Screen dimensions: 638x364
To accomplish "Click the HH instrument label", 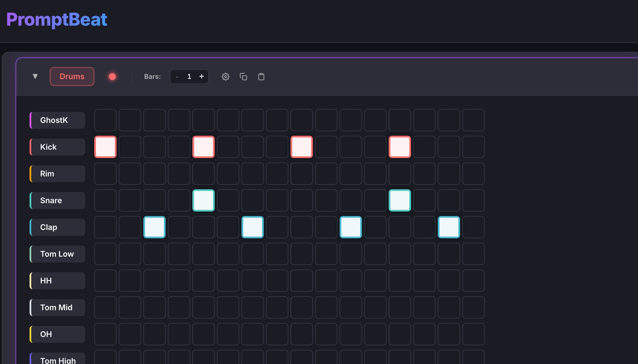I will coord(58,281).
